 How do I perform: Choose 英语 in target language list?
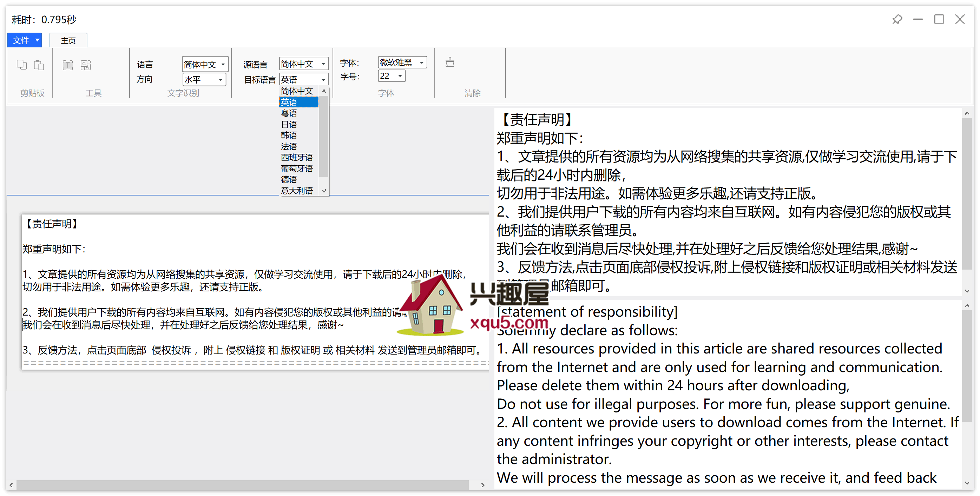299,102
